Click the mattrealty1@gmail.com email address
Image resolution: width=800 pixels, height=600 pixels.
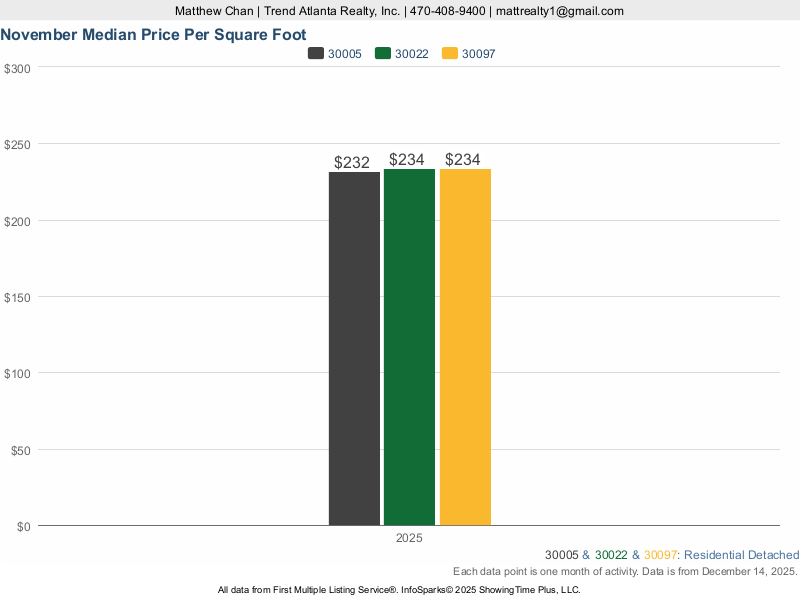click(559, 11)
